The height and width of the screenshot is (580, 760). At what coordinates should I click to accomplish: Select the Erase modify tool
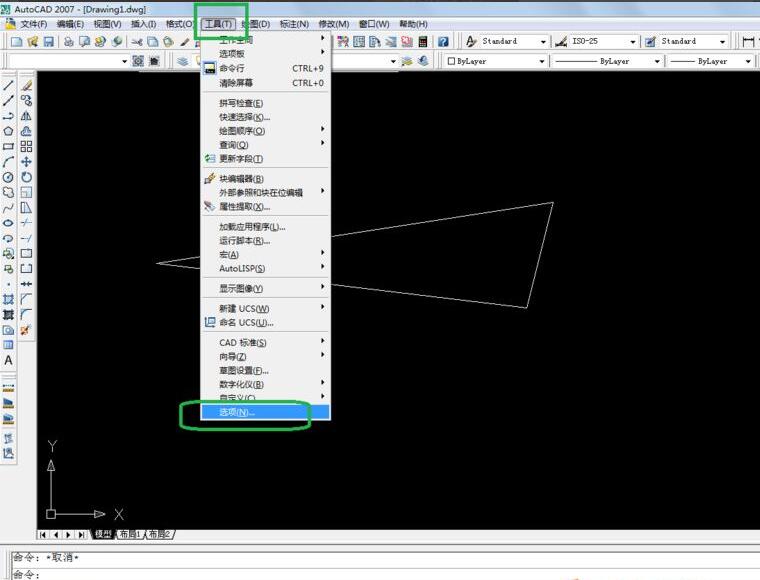[x=26, y=86]
